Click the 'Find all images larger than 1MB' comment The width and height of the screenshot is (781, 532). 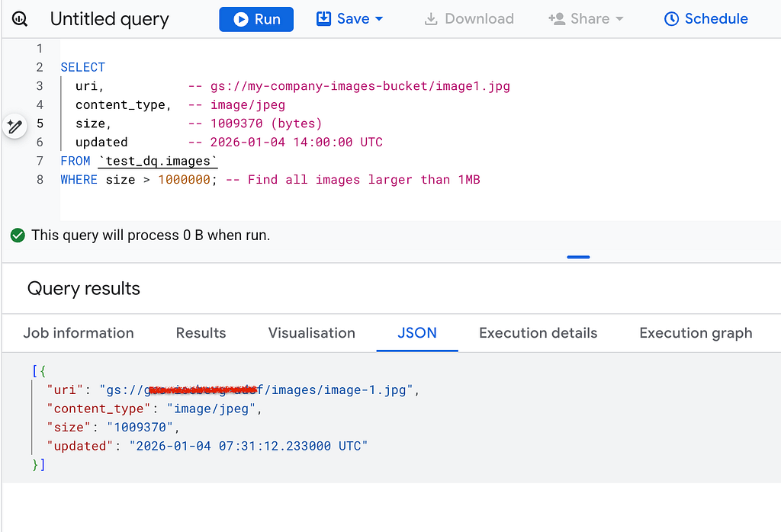353,180
